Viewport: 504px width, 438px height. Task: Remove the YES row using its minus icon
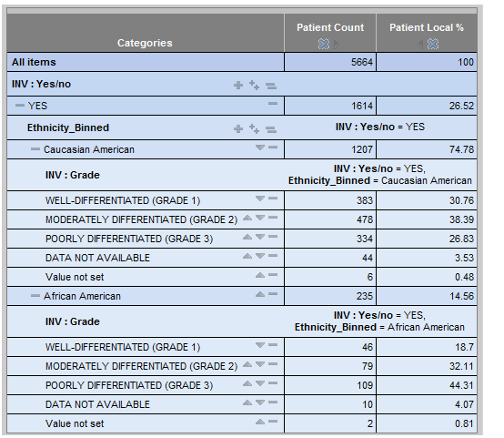coord(273,103)
